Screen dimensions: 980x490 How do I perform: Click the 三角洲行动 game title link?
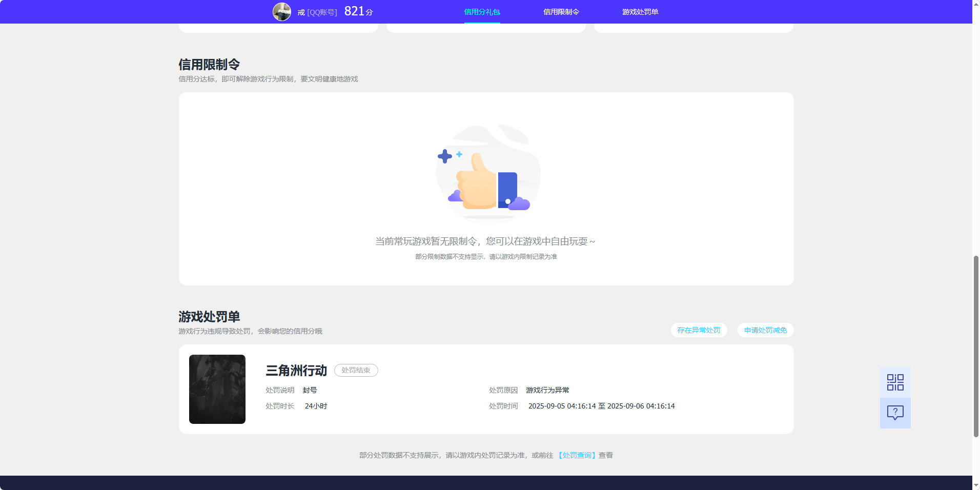pyautogui.click(x=296, y=371)
